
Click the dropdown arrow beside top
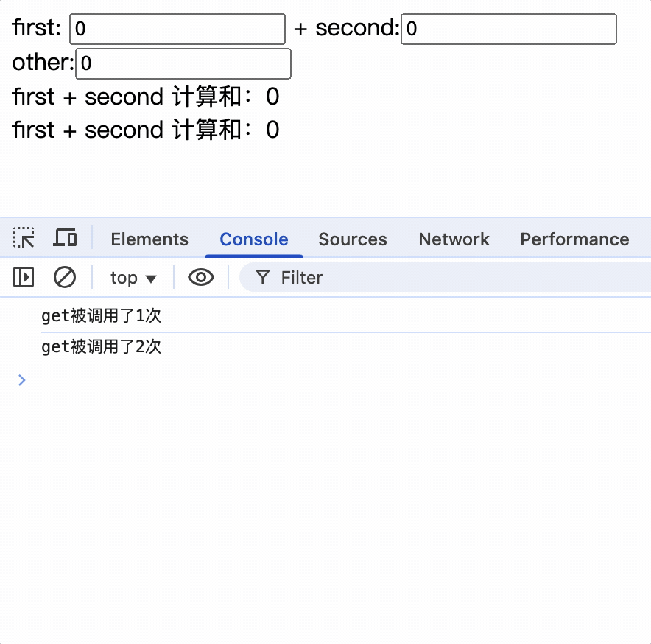[x=151, y=279]
